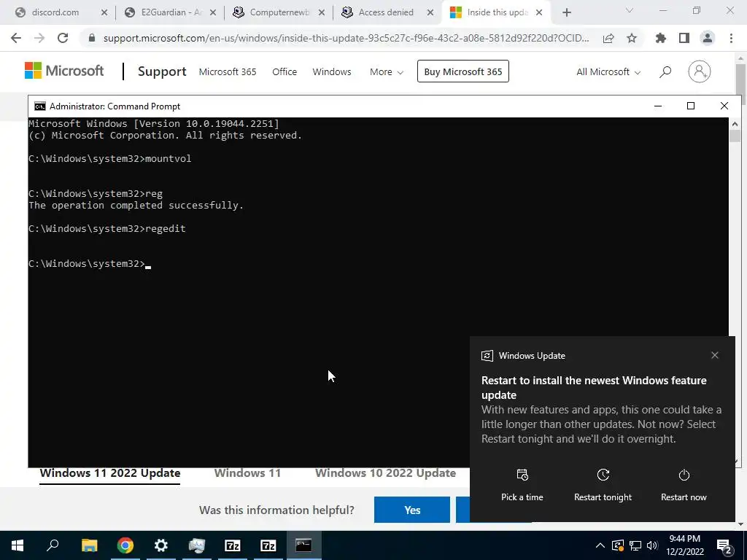Select the Windows 11 2022 Update tab
The image size is (747, 560).
pos(110,473)
